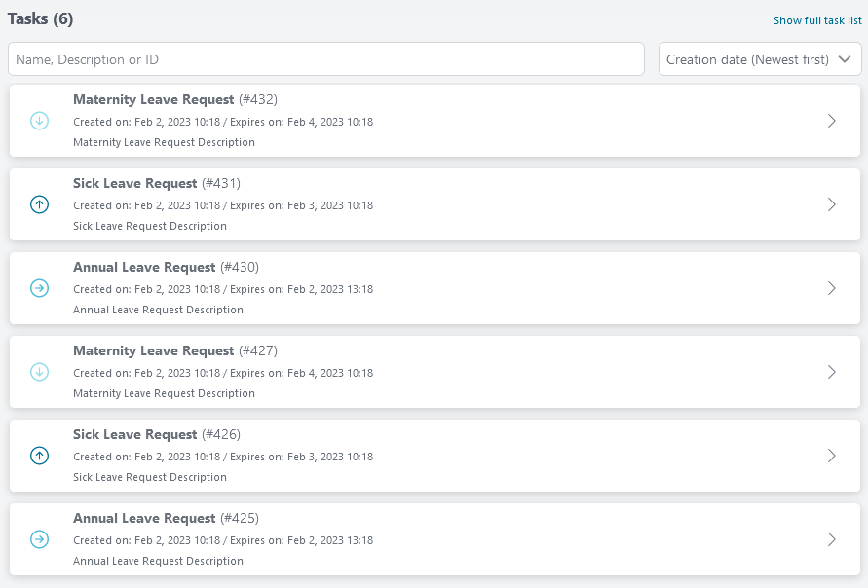
Task: Click down-arrow priority icon of task #427
Action: [39, 372]
